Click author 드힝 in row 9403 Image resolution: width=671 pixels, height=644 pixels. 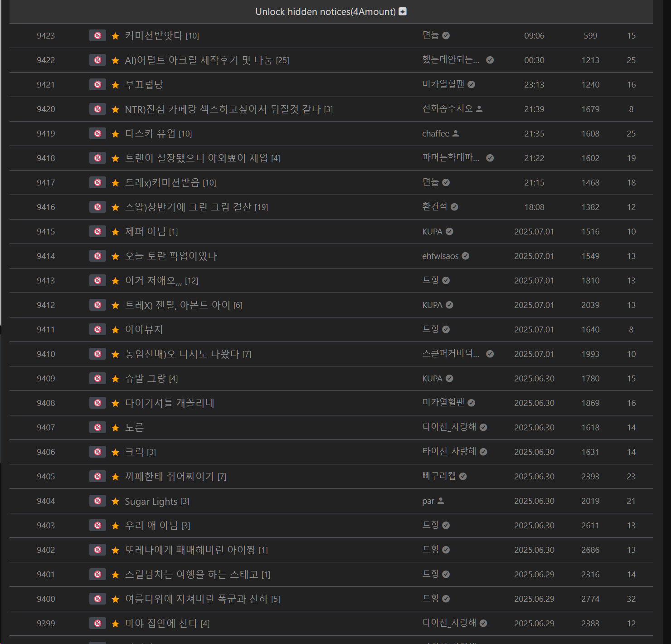tap(431, 525)
